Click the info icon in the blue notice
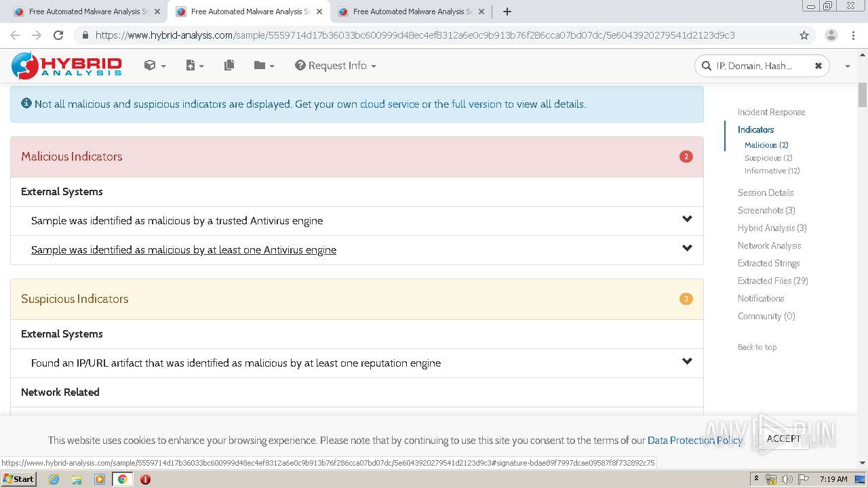 tap(26, 104)
